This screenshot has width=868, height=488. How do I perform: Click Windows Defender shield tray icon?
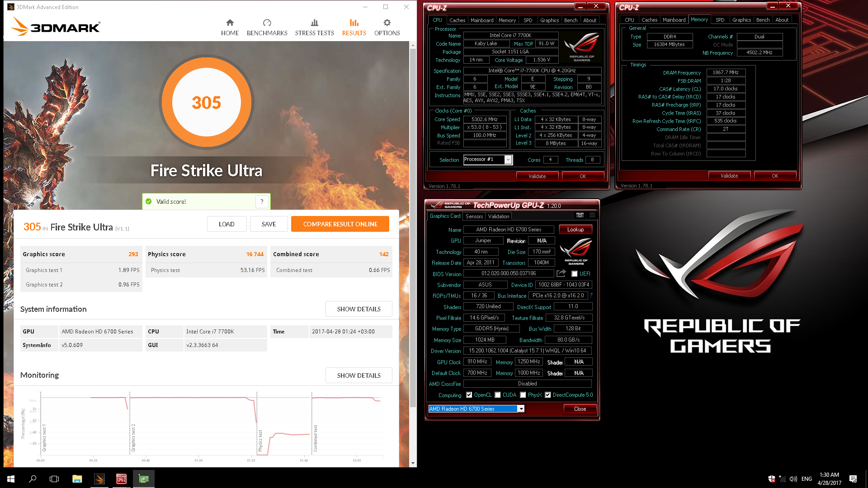772,479
